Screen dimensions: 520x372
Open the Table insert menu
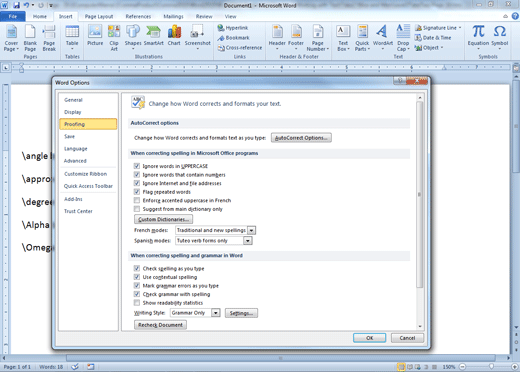[72, 37]
